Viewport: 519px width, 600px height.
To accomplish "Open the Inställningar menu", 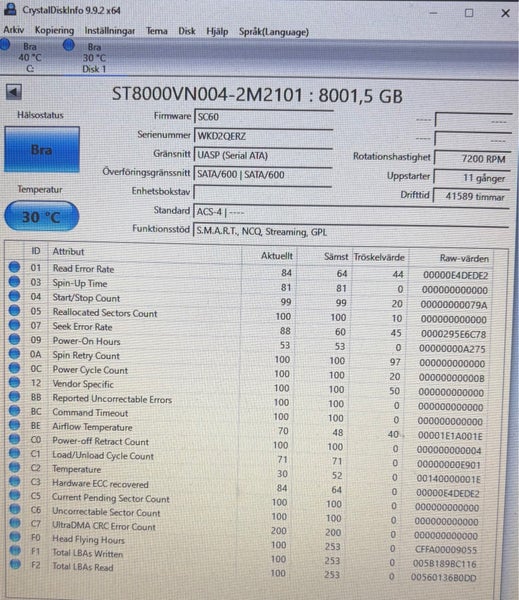I will [x=109, y=31].
